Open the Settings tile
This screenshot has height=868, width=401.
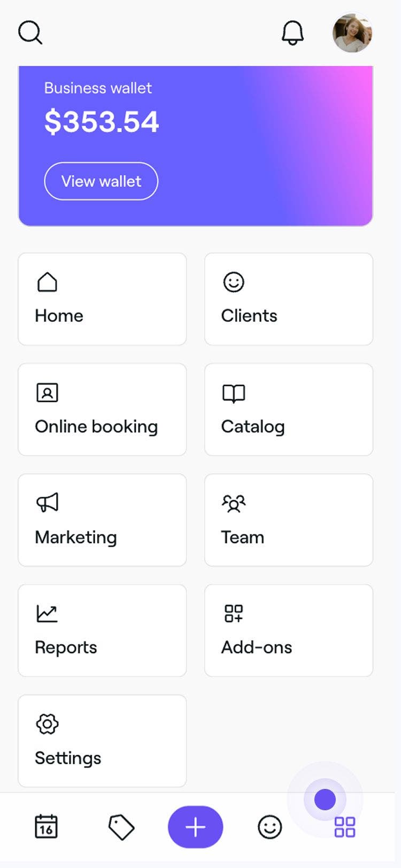[x=102, y=741]
